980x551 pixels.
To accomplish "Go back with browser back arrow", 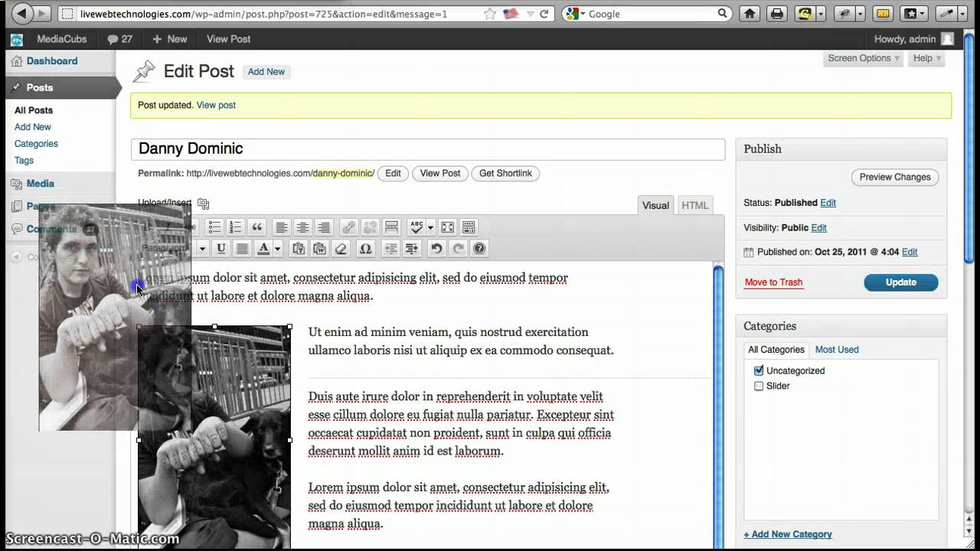I will coord(23,13).
